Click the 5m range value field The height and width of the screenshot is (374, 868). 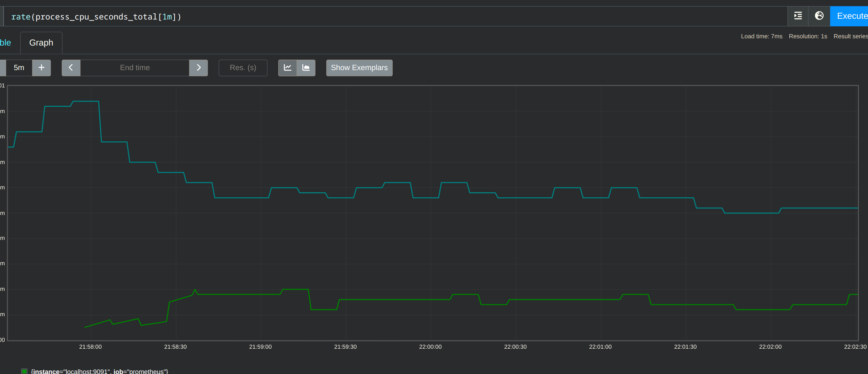pos(19,68)
